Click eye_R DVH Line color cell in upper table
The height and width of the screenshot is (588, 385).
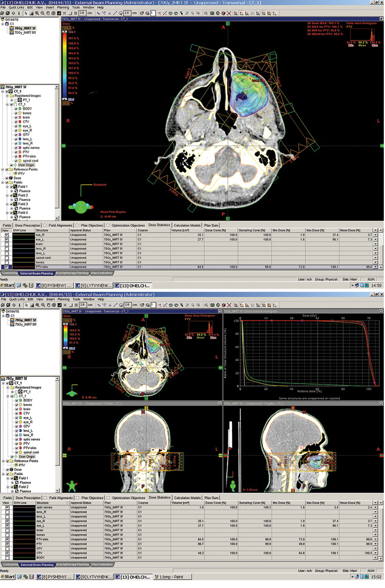pyautogui.click(x=24, y=235)
